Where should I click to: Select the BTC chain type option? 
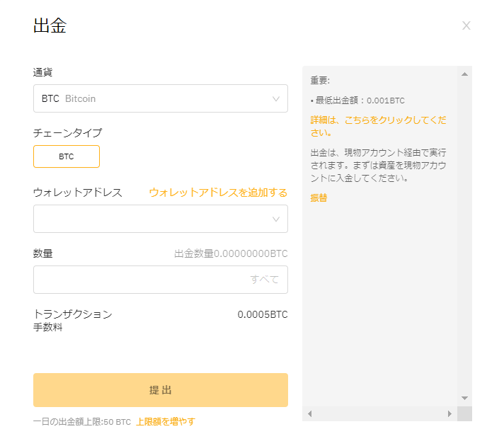[x=67, y=156]
